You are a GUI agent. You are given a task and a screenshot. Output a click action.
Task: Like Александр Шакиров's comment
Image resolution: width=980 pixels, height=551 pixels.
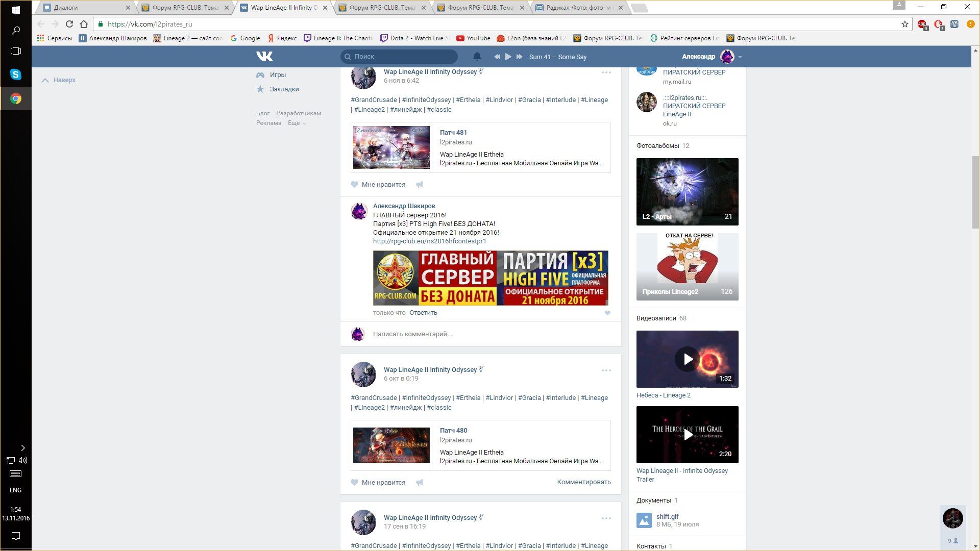(x=607, y=313)
